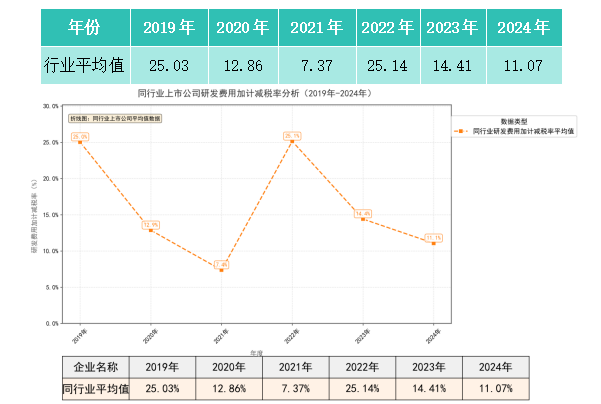Click the 2020 data point marker at 12.9%
The width and height of the screenshot is (601, 404).
click(151, 230)
